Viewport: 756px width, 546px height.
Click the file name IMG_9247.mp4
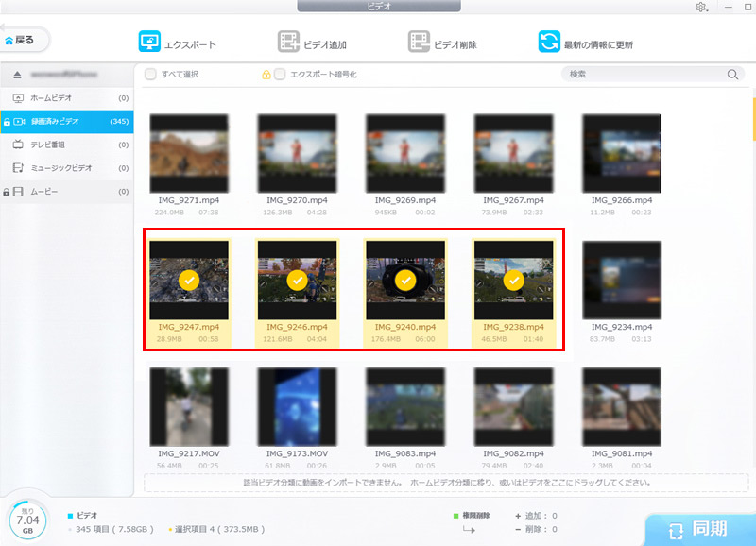[x=189, y=327]
